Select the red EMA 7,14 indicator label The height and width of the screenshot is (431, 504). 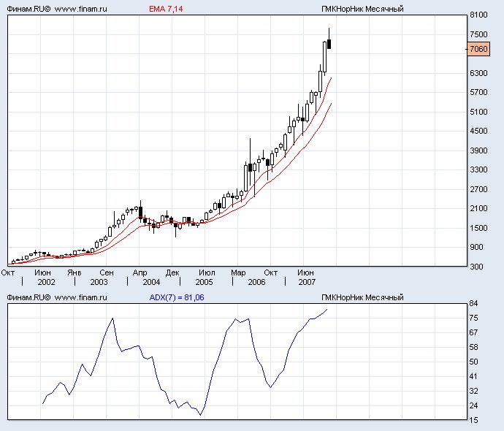pos(166,9)
